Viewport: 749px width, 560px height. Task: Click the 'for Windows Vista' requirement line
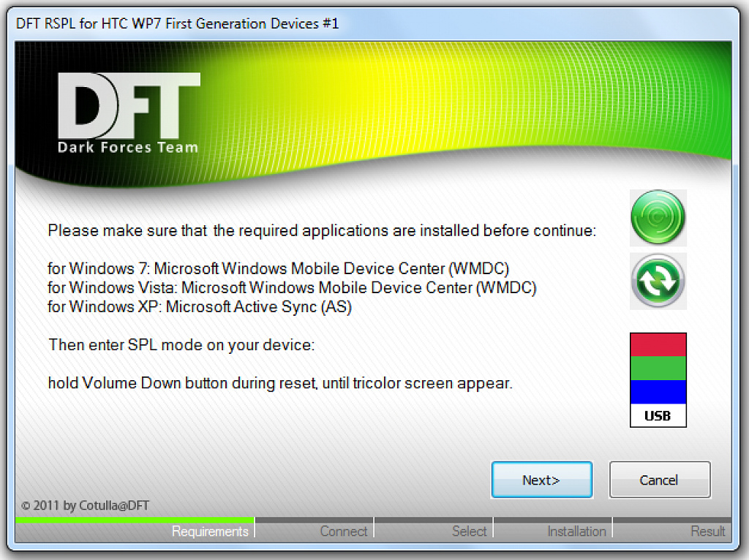click(x=292, y=288)
